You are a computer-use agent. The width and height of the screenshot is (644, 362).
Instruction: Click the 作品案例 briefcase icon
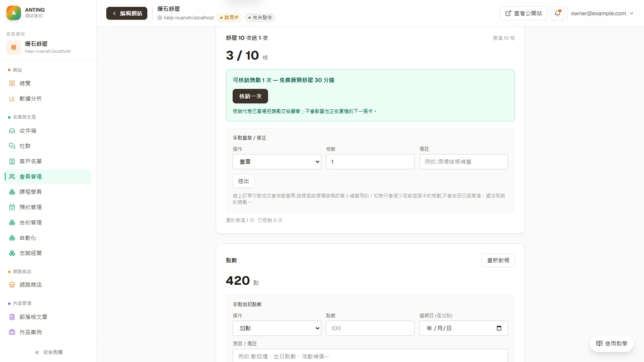pyautogui.click(x=12, y=332)
